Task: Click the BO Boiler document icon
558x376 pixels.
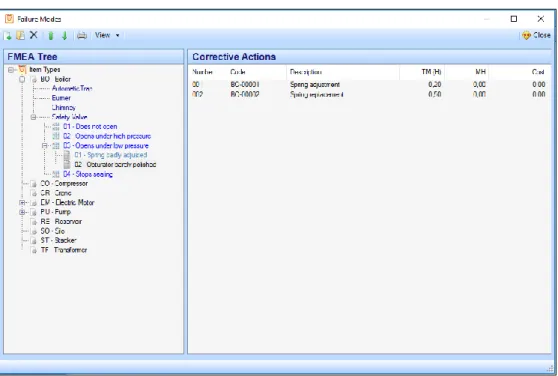Action: [x=34, y=79]
